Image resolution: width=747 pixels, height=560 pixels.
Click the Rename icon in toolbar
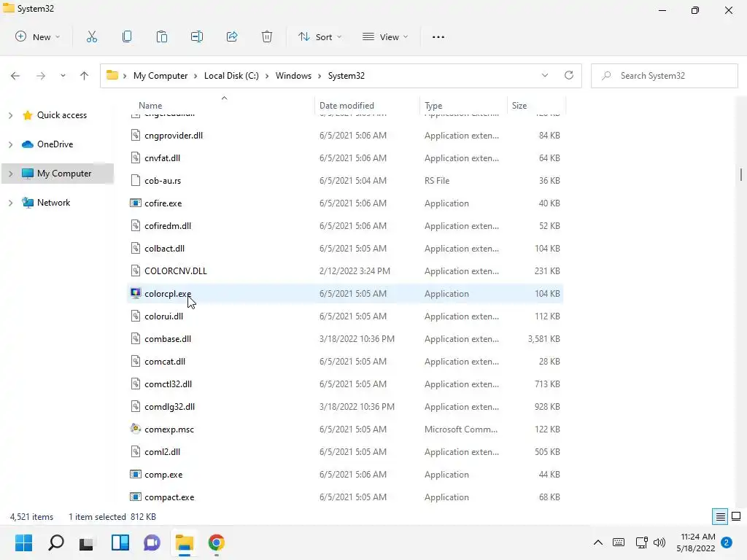pyautogui.click(x=197, y=36)
